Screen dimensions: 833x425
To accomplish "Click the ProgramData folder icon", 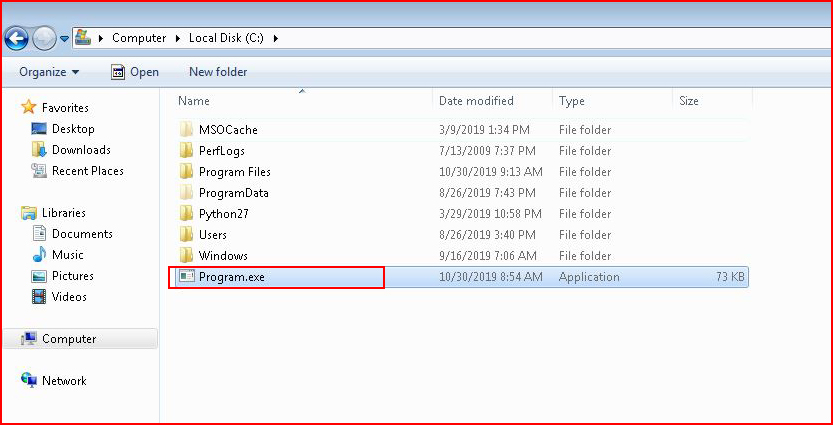I will point(186,192).
